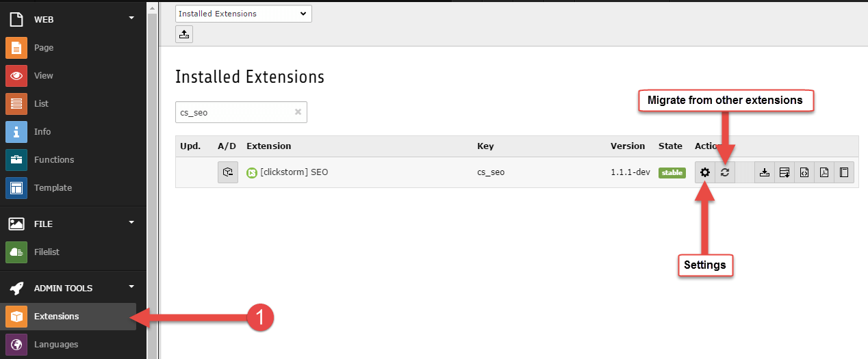Open cs_seo extension settings gear
Screen dimensions: 868x359
(x=704, y=173)
